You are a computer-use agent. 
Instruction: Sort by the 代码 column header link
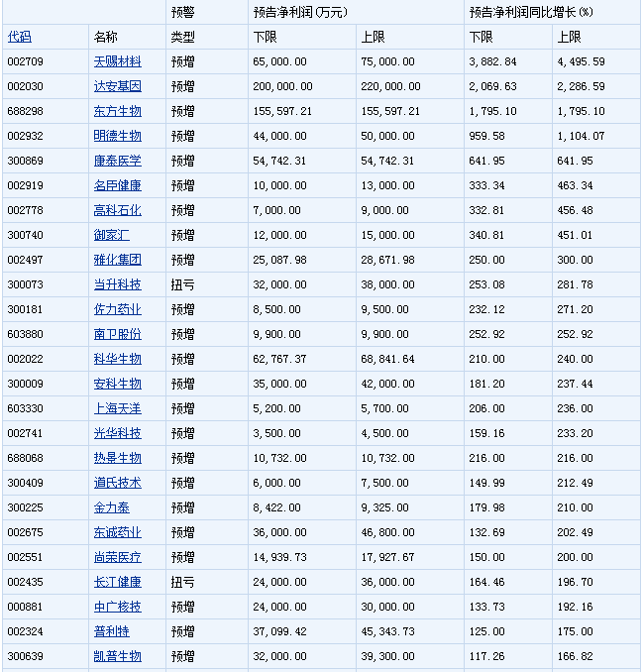point(19,37)
